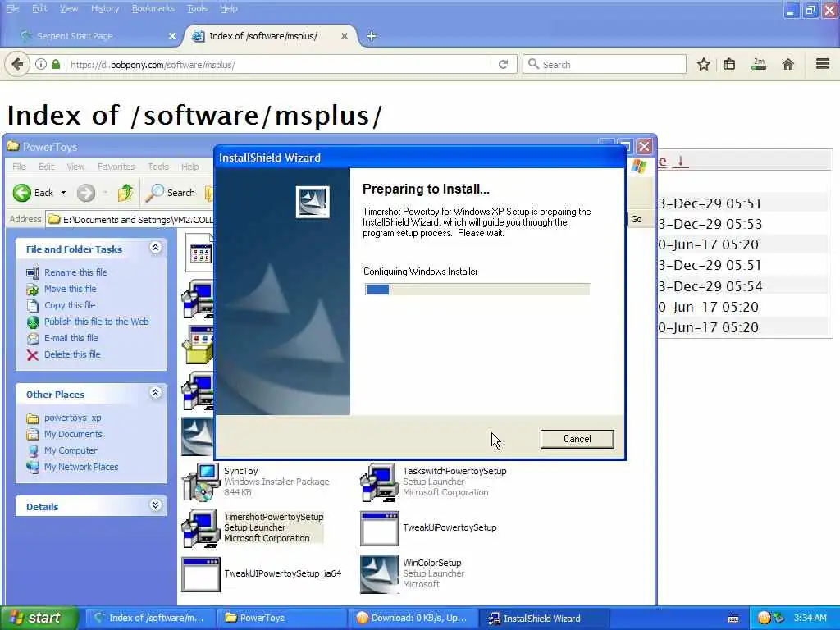Select the WinColorSetup file icon
Screen dimensions: 840x630
380,574
